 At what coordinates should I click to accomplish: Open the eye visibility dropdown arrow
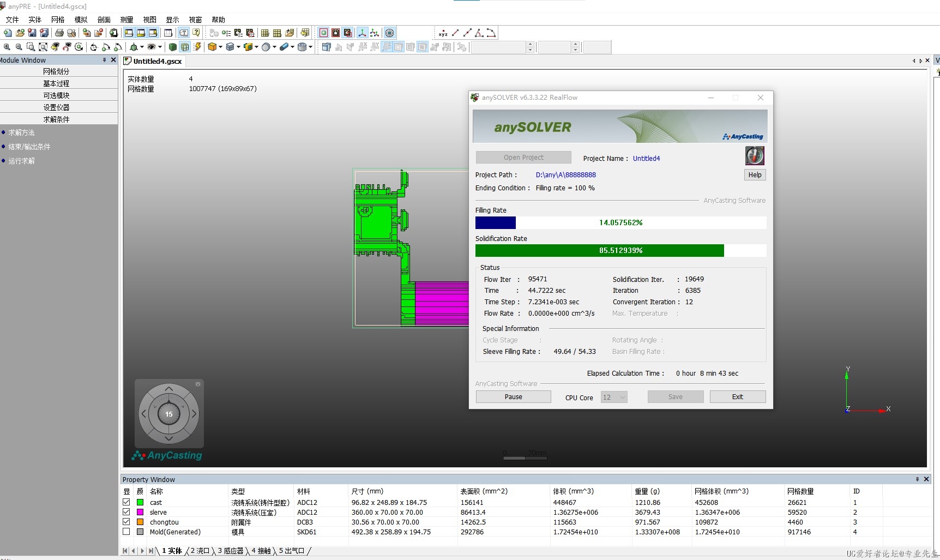tap(160, 47)
